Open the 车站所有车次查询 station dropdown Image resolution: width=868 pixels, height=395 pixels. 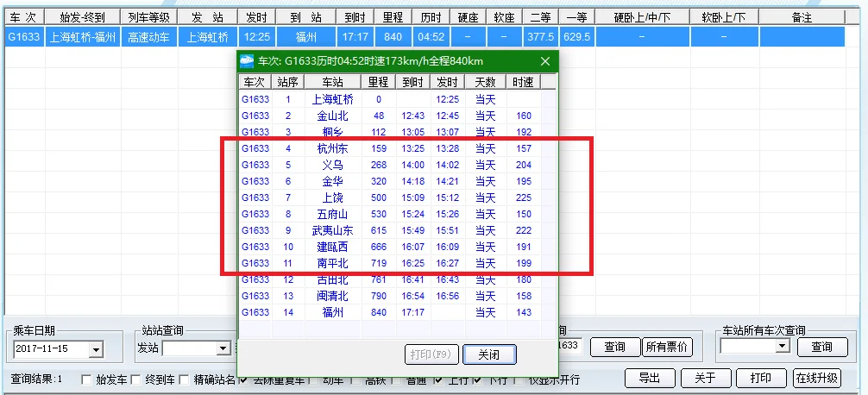(x=783, y=346)
